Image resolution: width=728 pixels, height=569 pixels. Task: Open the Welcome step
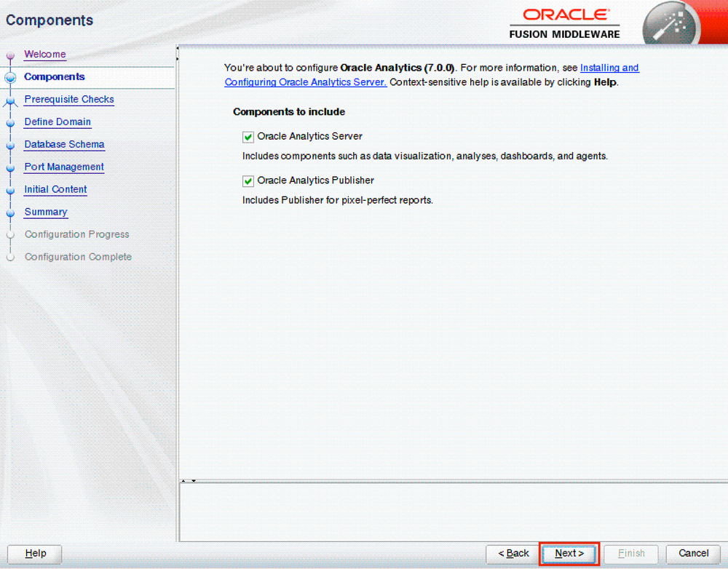[45, 55]
